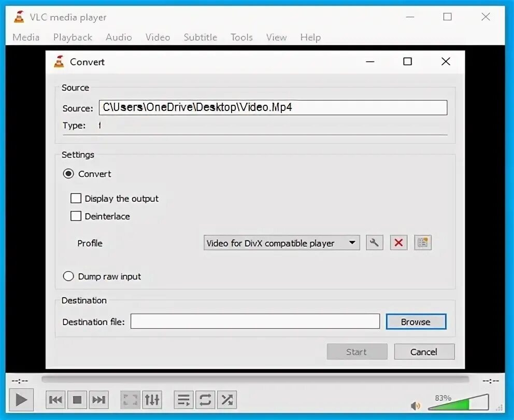Delete selected profile with red X

[x=398, y=243]
